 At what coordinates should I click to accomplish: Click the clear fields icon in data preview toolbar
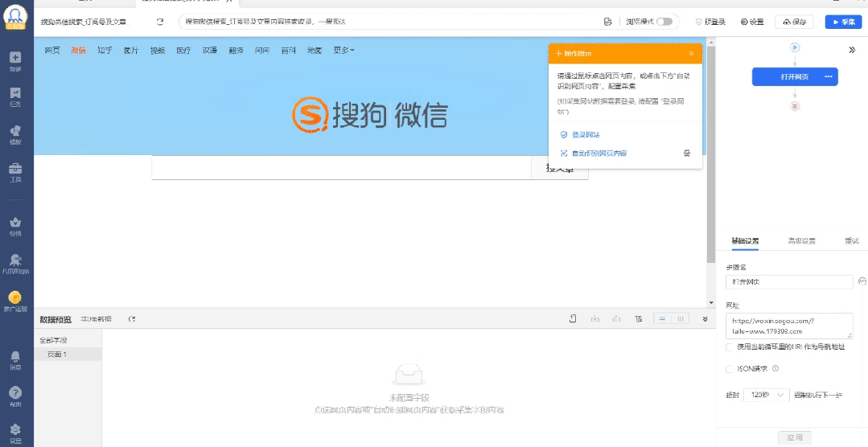(638, 318)
